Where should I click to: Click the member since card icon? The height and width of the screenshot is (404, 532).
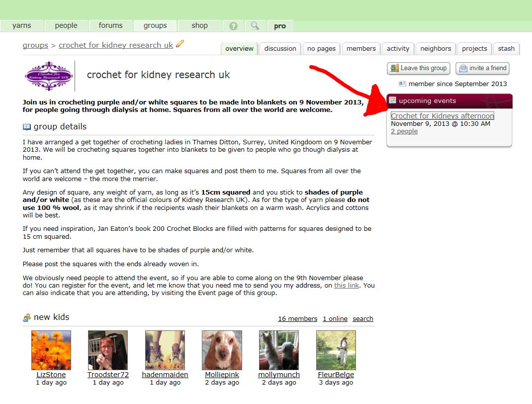[402, 84]
